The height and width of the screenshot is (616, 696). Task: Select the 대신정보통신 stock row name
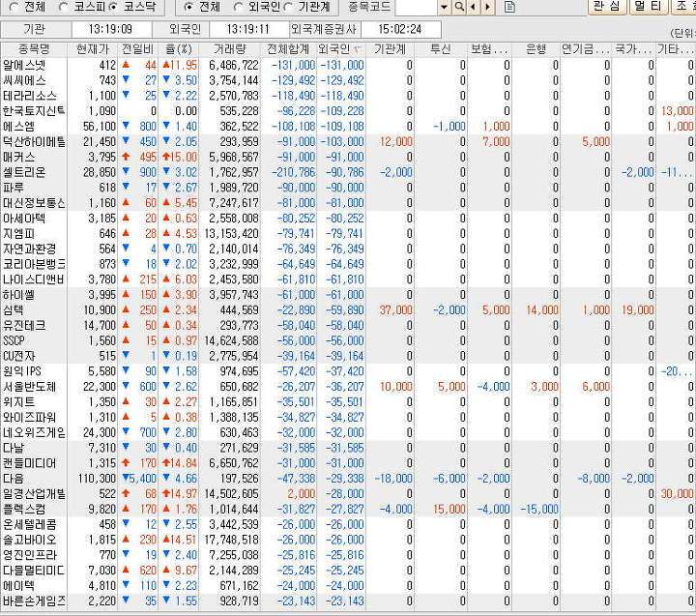coord(34,203)
